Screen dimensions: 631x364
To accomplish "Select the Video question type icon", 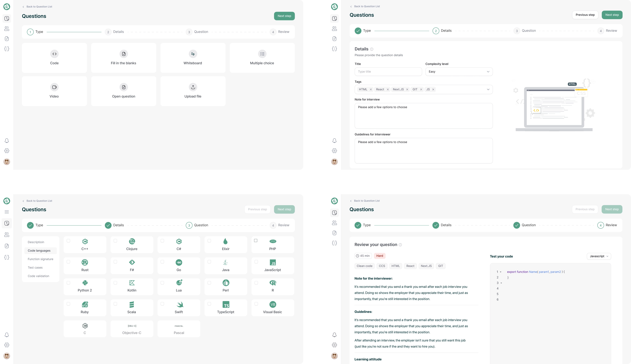I will 54,87.
